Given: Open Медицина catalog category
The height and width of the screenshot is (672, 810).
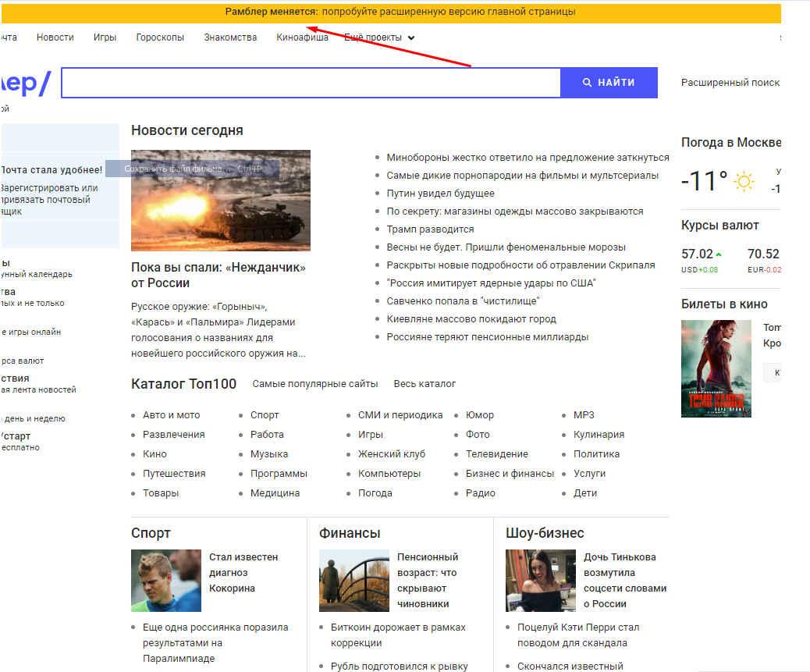Looking at the screenshot, I should [x=275, y=493].
